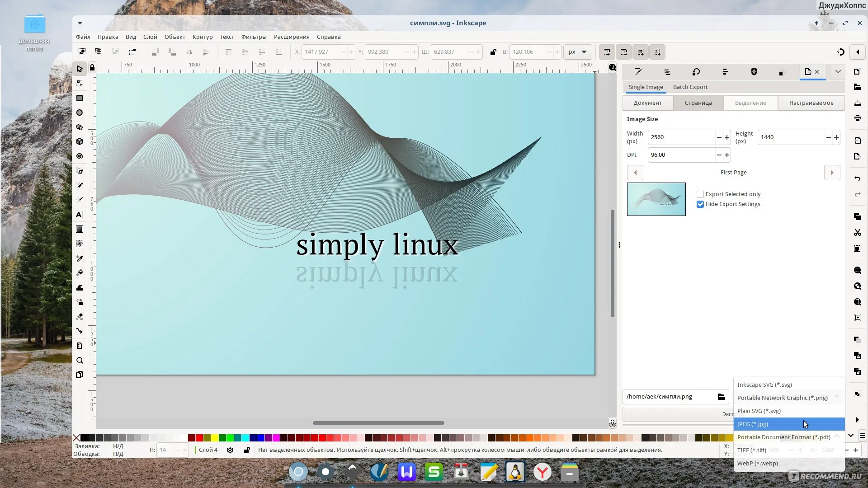Uncheck Hide Export Settings checkbox
This screenshot has width=868, height=488.
[700, 204]
